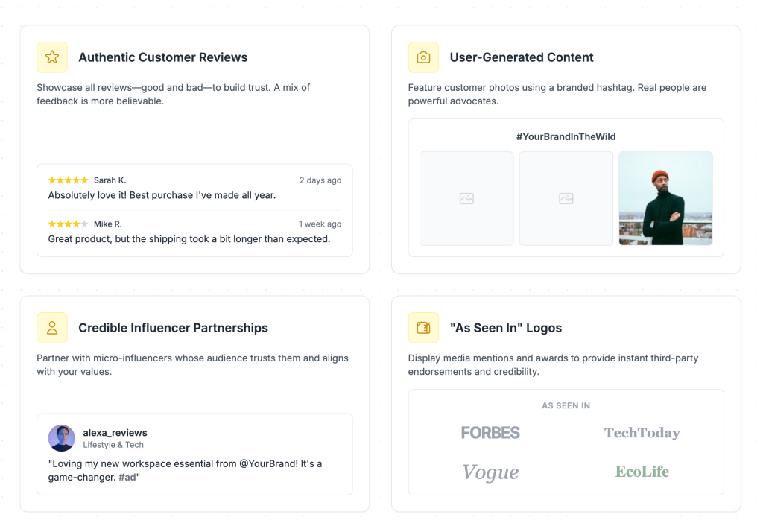Screen dimensions: 763x532
Task: Click the grayed-out fifth star in Mike R.'s rating
Action: [83, 224]
